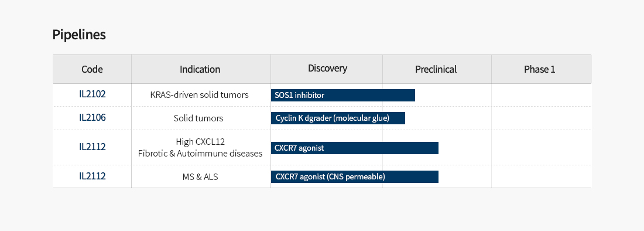Click the Pipelines heading
Image resolution: width=644 pixels, height=231 pixels.
tap(79, 35)
